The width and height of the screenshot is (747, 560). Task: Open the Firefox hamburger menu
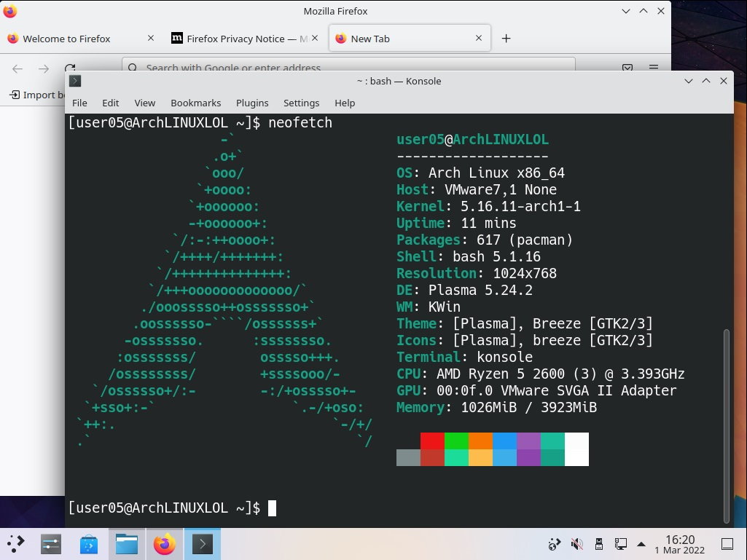pos(654,68)
